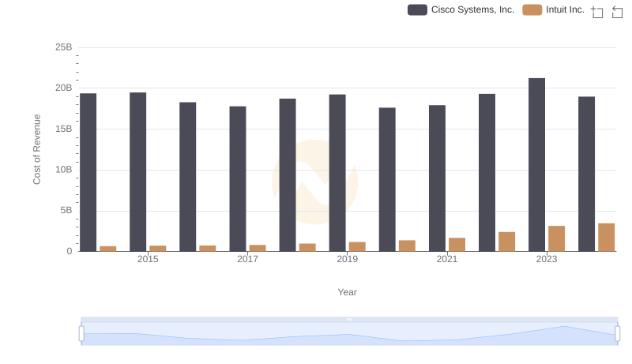632x364 pixels.
Task: Activate the area zoom tool icon
Action: (597, 11)
